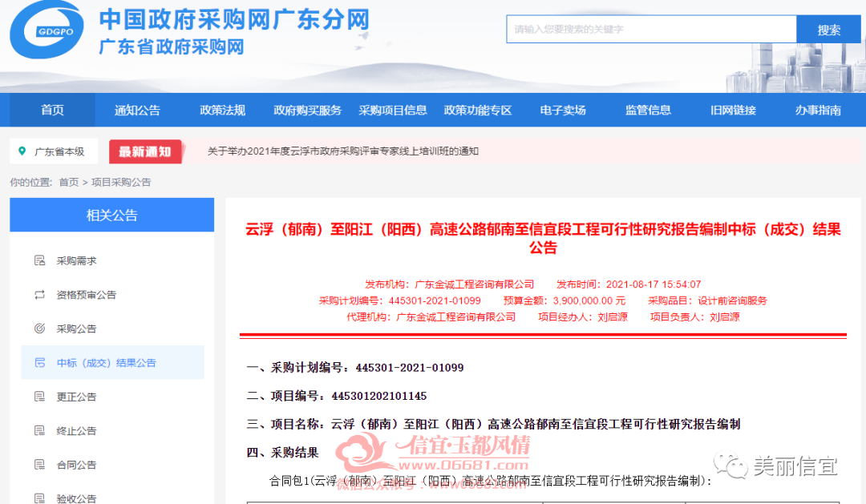Click the 采购公告 sidebar icon
866x504 pixels.
coord(40,329)
